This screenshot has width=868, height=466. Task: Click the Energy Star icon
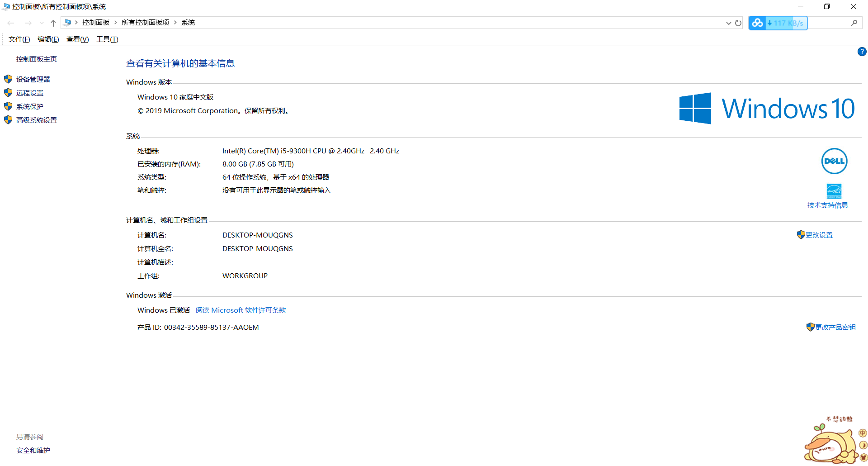tap(834, 191)
